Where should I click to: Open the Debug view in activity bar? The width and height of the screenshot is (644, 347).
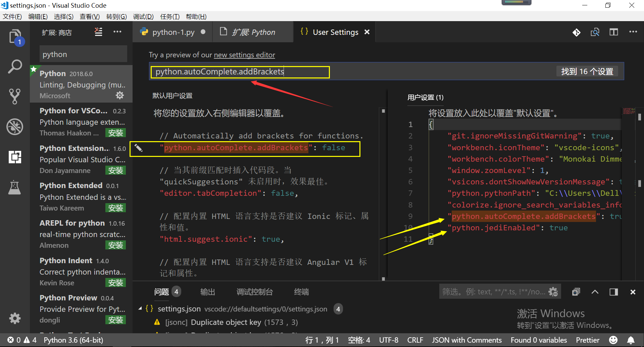[15, 127]
